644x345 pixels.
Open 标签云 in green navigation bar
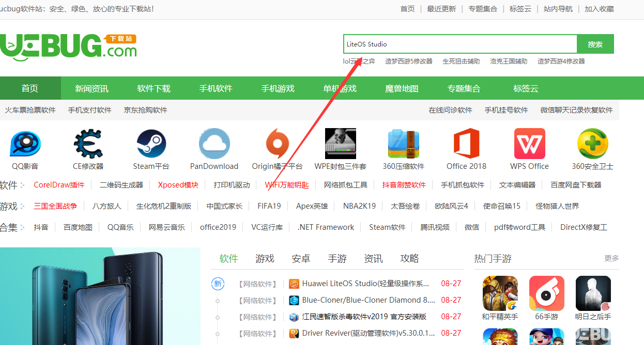pos(526,88)
